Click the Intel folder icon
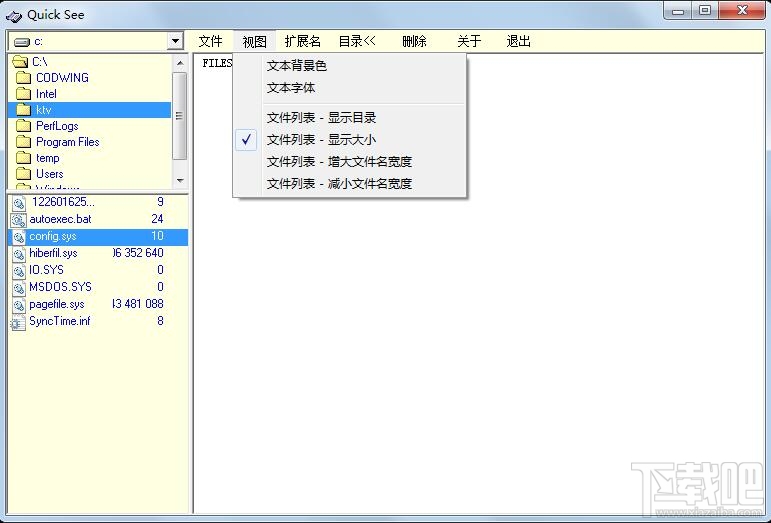 pos(23,94)
